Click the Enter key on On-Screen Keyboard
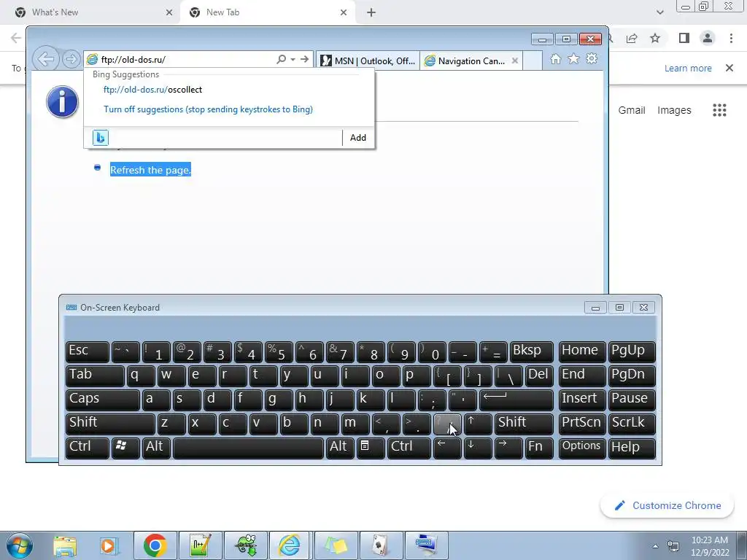Image resolution: width=747 pixels, height=560 pixels. [516, 400]
